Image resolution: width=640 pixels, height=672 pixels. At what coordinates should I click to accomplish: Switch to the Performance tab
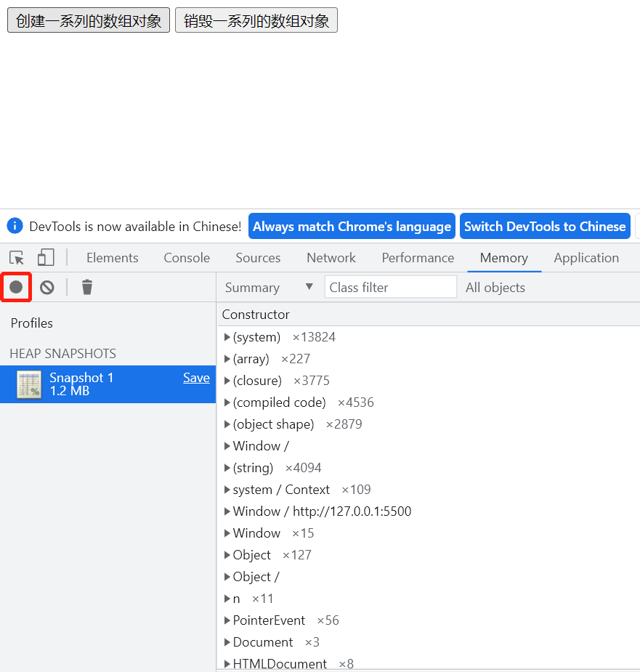click(418, 258)
